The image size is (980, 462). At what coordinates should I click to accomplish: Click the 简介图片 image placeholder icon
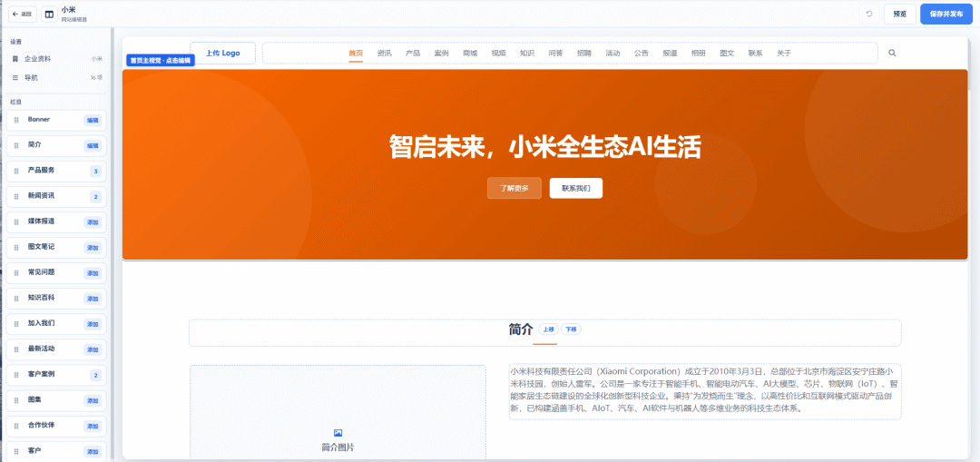(x=338, y=433)
